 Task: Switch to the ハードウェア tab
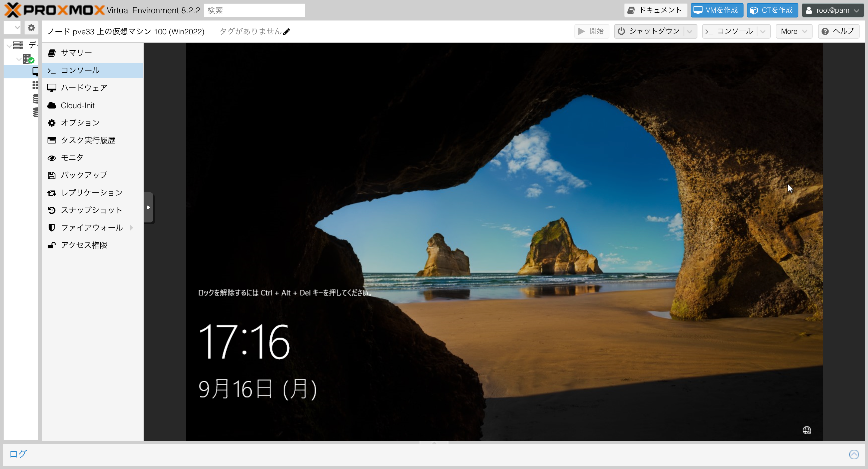(x=83, y=88)
